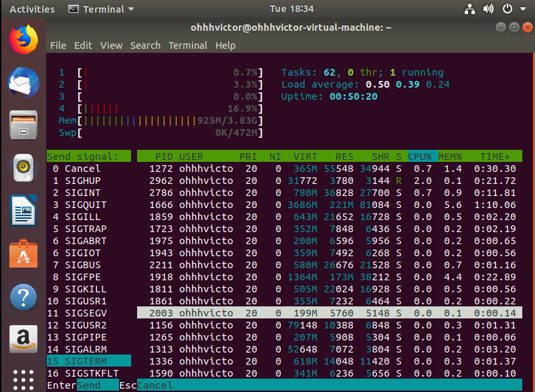Select process row with PID 1590
The image size is (535, 392).
[330, 373]
